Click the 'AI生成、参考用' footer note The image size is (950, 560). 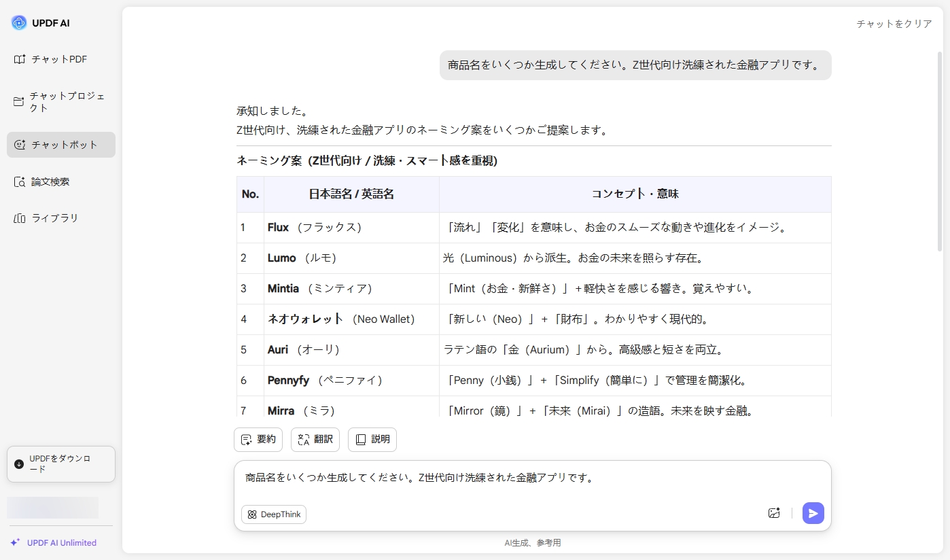(533, 543)
